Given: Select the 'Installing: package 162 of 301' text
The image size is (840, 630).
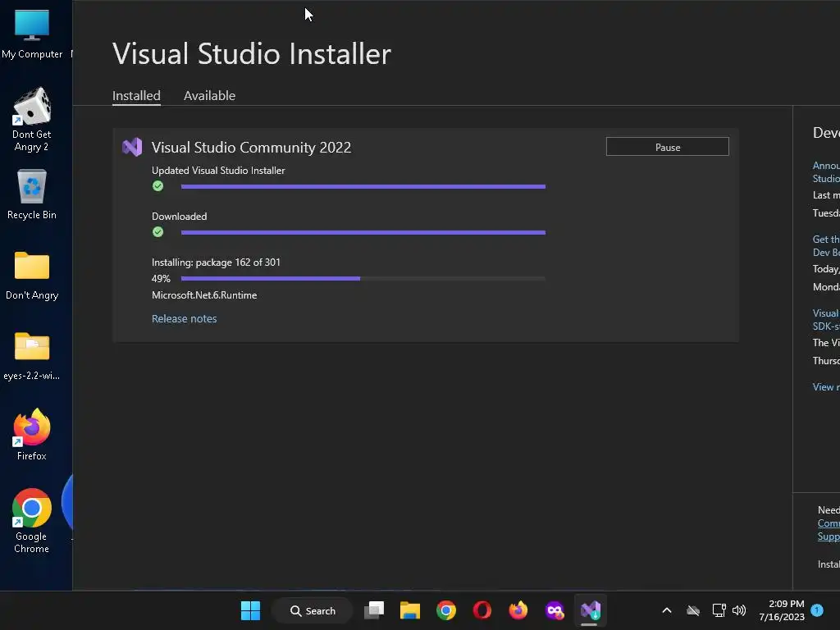Looking at the screenshot, I should click(x=216, y=262).
